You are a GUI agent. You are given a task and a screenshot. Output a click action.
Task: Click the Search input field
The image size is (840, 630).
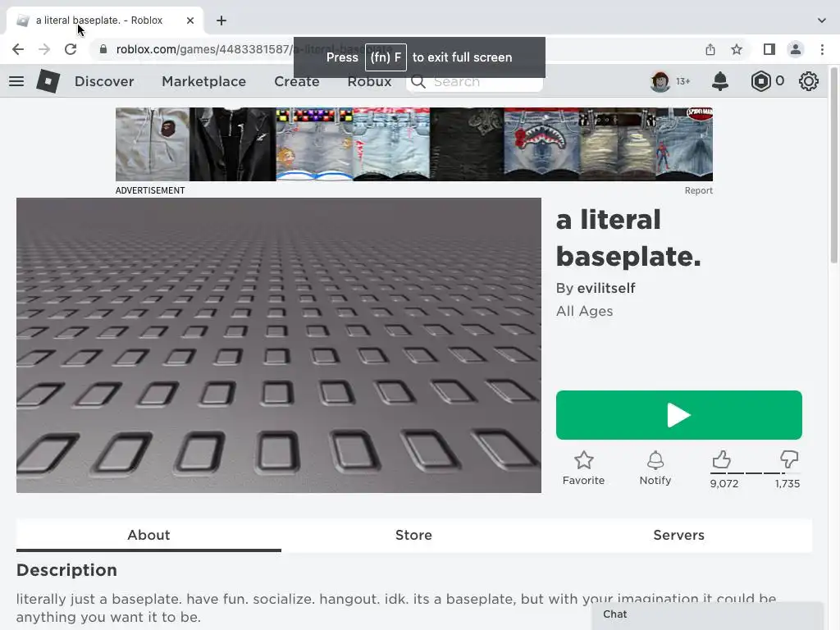[x=474, y=81]
